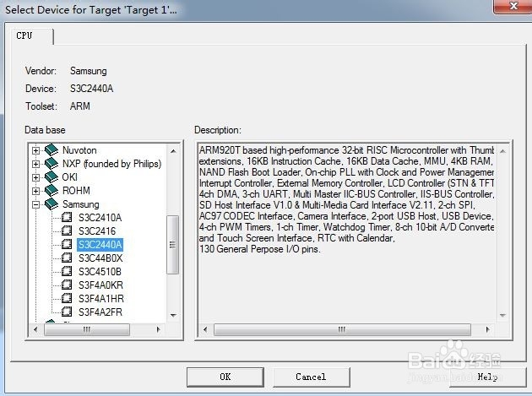Click the data base list scroll-down arrow
The image size is (532, 396).
click(x=173, y=315)
